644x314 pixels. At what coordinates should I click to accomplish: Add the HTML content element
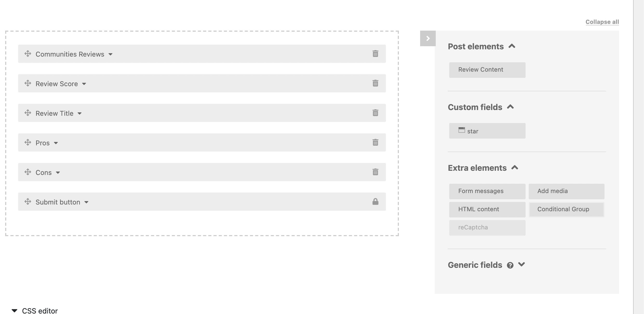click(487, 209)
